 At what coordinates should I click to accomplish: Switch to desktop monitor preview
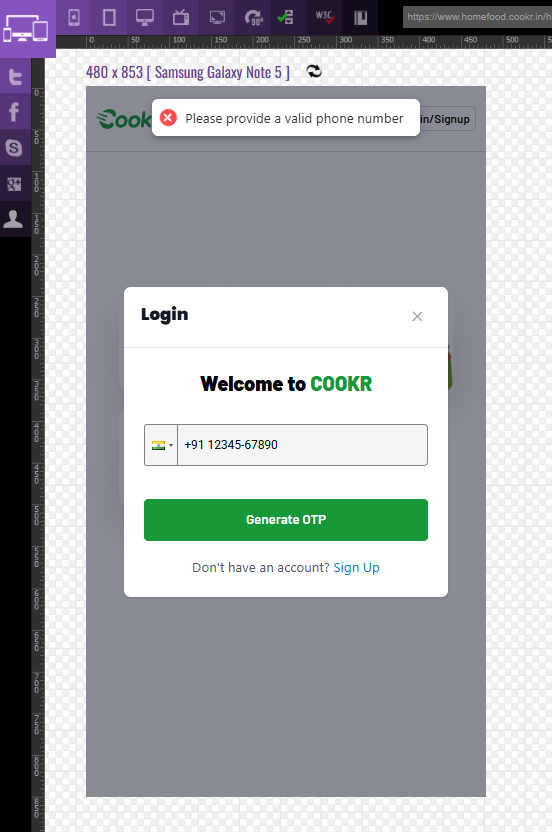(x=145, y=18)
